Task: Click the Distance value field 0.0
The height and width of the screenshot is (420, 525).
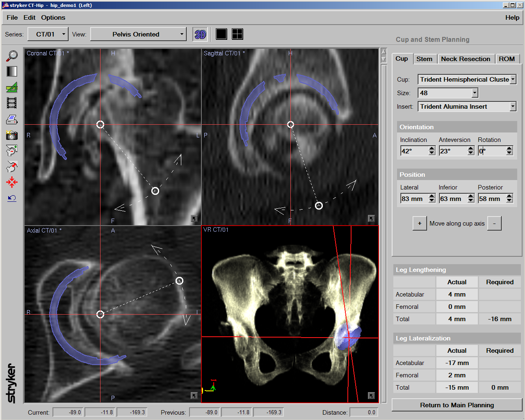Action: pos(363,412)
